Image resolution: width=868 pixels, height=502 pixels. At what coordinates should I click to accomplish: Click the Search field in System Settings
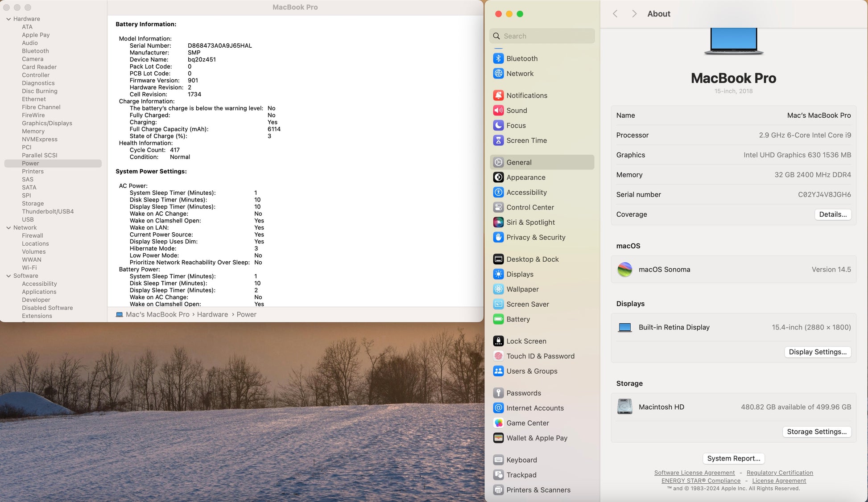(x=542, y=36)
